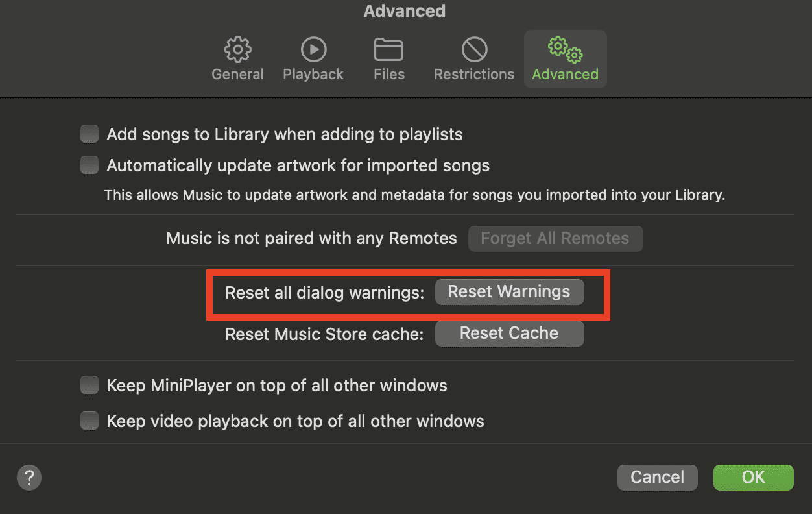Open help with the question mark icon

[x=29, y=478]
